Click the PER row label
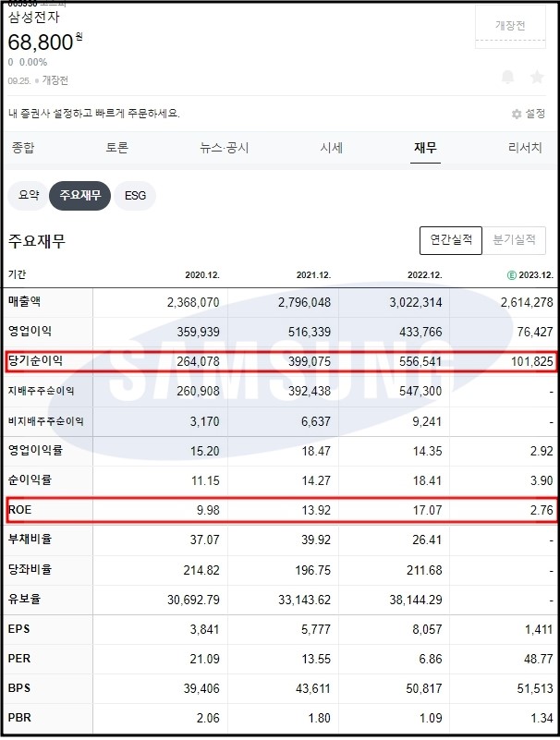 (x=18, y=659)
